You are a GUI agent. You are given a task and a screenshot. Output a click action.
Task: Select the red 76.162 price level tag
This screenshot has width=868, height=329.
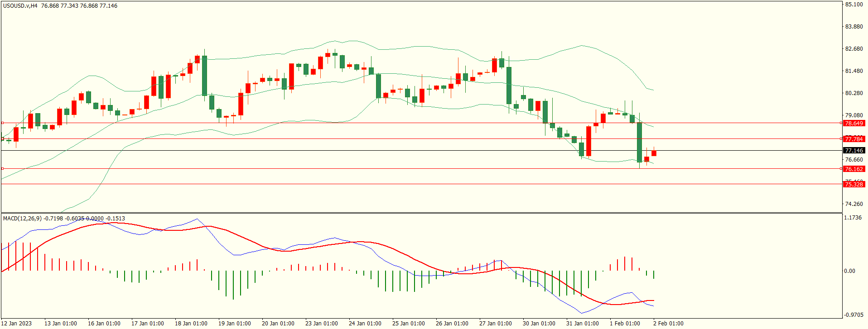(854, 169)
